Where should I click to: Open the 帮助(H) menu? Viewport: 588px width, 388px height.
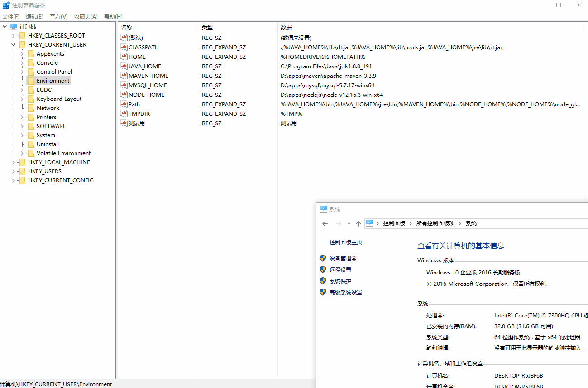pyautogui.click(x=113, y=17)
